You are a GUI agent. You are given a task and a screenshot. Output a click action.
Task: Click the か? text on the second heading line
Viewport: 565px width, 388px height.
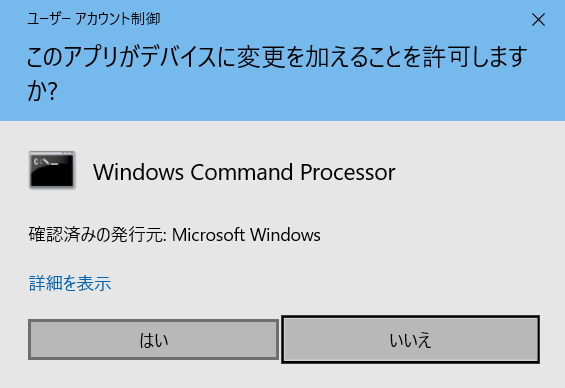[x=43, y=90]
